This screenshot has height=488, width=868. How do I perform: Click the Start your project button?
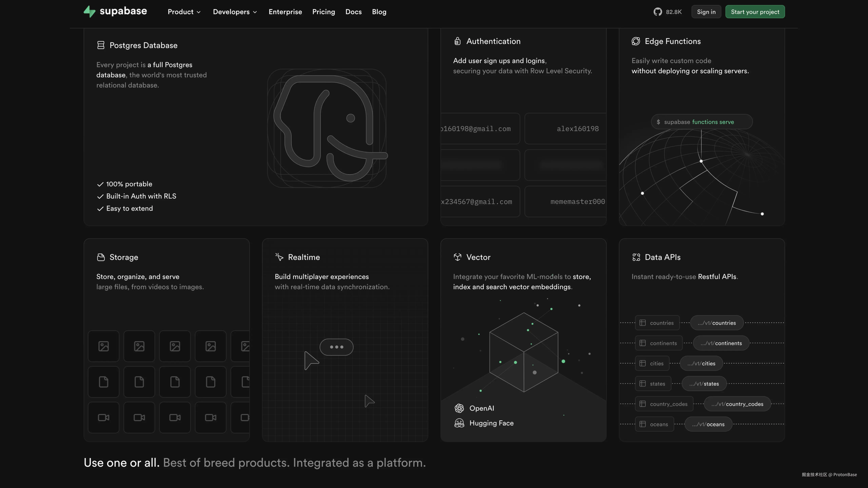coord(755,12)
